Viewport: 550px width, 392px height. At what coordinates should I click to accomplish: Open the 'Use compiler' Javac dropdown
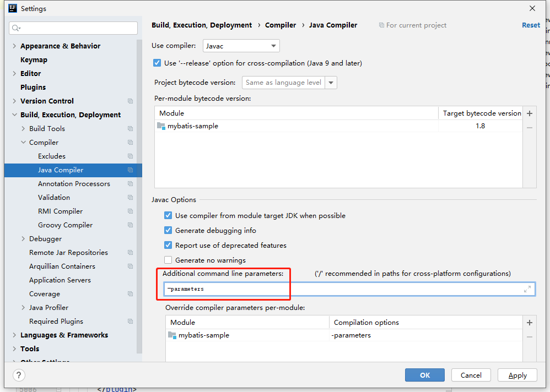[x=241, y=46]
